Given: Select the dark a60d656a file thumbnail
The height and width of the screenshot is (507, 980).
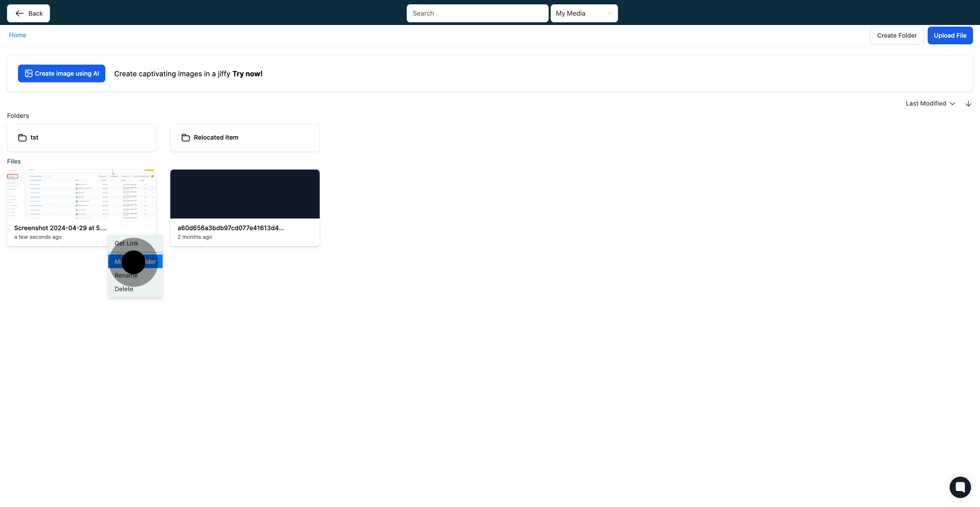Looking at the screenshot, I should 245,194.
